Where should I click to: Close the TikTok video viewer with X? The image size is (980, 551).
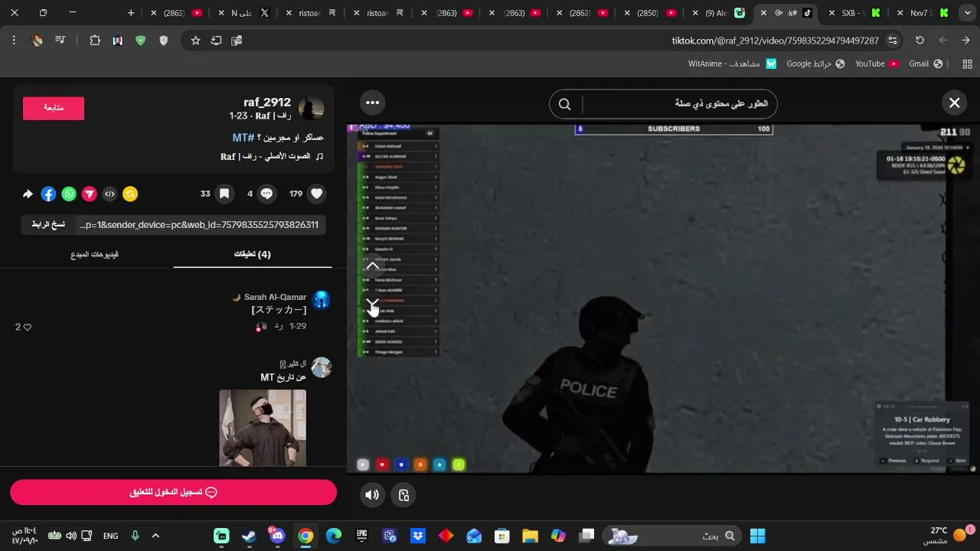(954, 103)
